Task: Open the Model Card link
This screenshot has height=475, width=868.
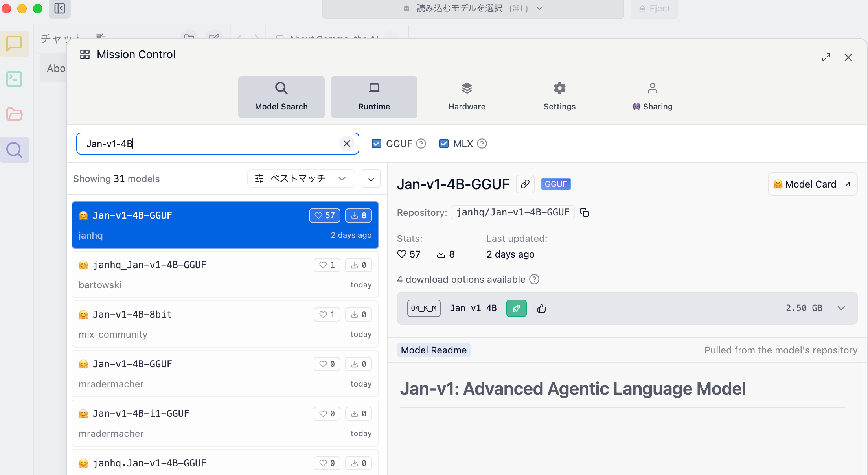Action: tap(812, 184)
